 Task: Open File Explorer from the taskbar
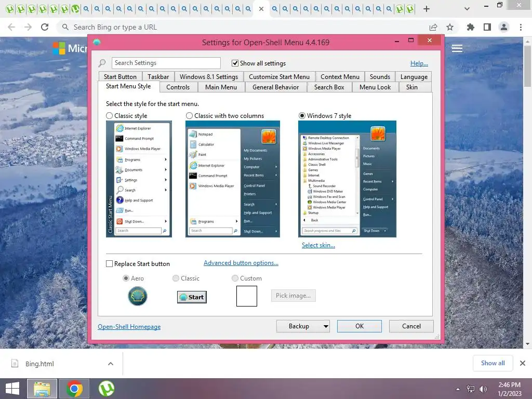(42, 389)
